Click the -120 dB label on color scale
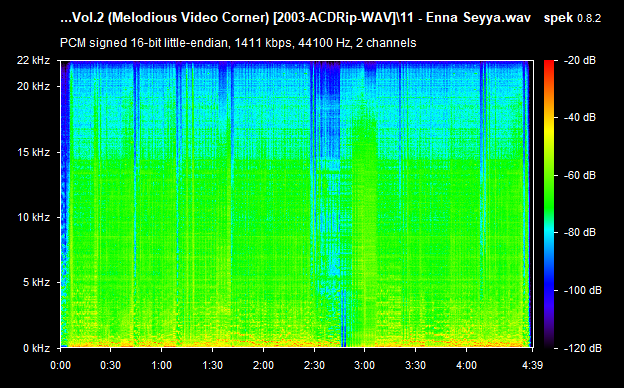The width and height of the screenshot is (624, 388). click(x=583, y=348)
